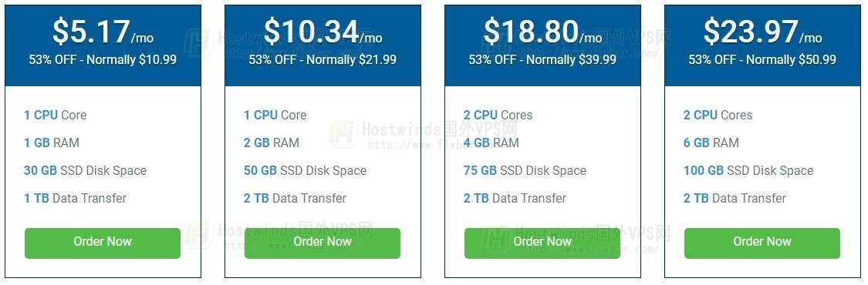The width and height of the screenshot is (868, 285).
Task: Click the 4 GB RAM line
Action: (491, 142)
